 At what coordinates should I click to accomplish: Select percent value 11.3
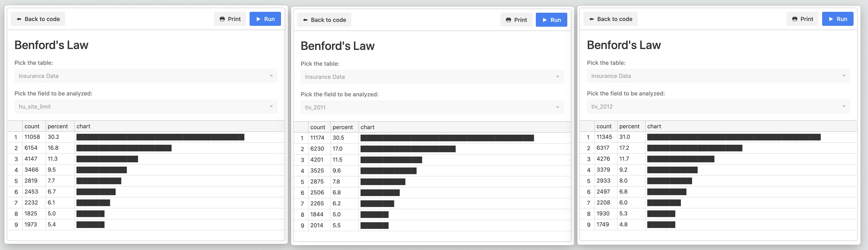tap(53, 159)
